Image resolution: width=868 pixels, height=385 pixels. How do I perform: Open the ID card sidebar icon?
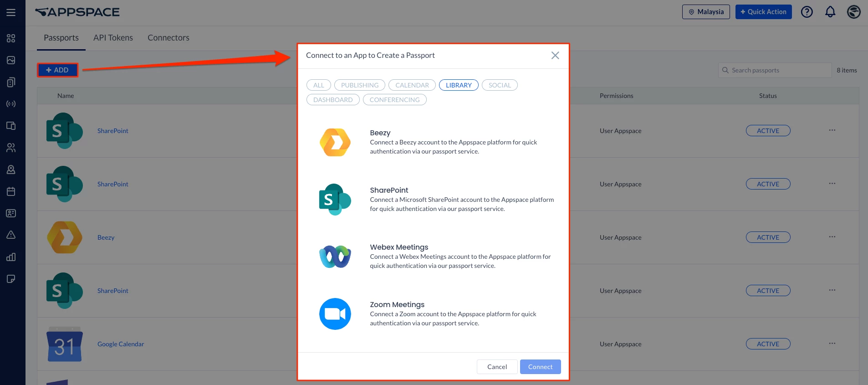[x=11, y=213]
